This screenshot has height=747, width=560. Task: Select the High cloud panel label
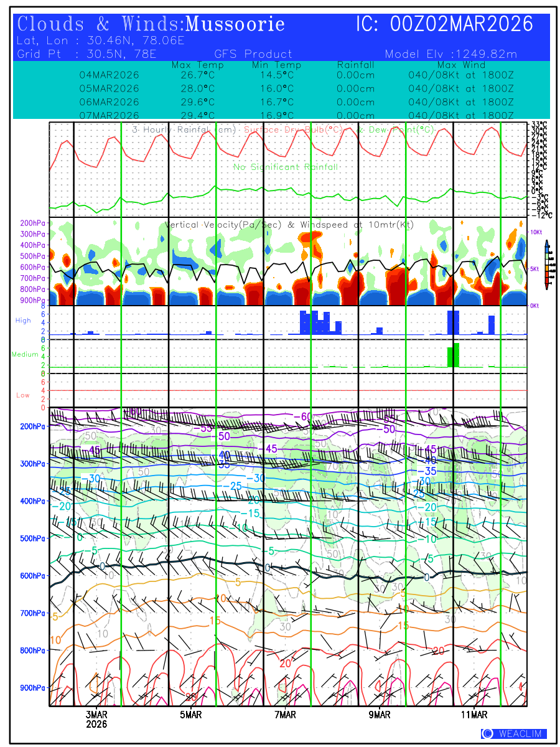(23, 320)
